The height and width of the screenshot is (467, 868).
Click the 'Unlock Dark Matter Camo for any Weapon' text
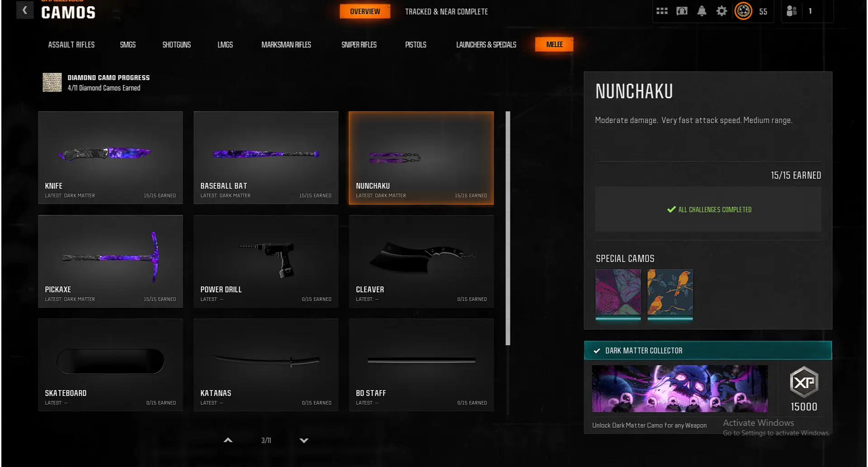(649, 425)
